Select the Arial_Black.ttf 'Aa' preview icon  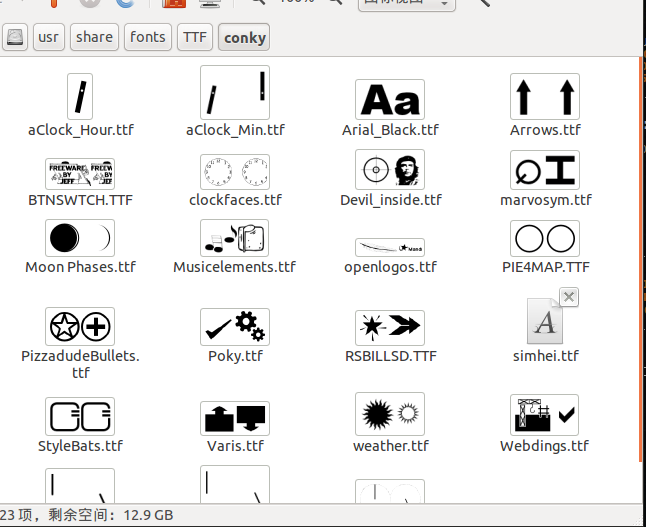(x=390, y=99)
